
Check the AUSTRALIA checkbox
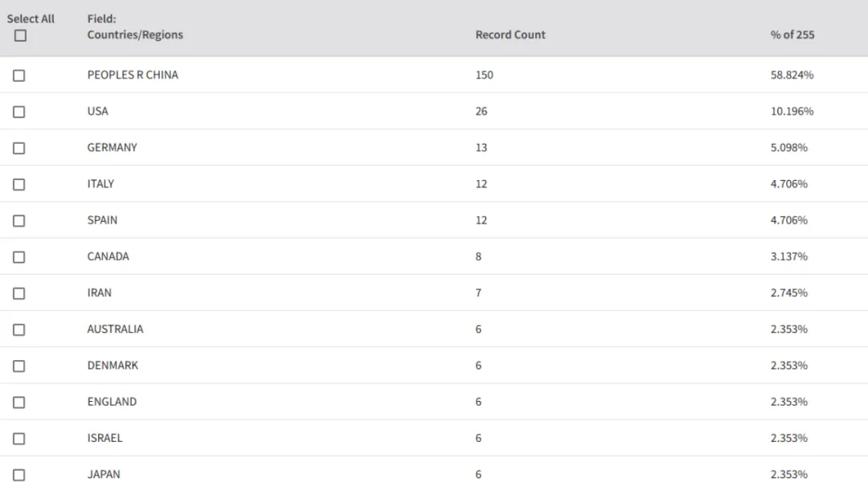tap(18, 330)
